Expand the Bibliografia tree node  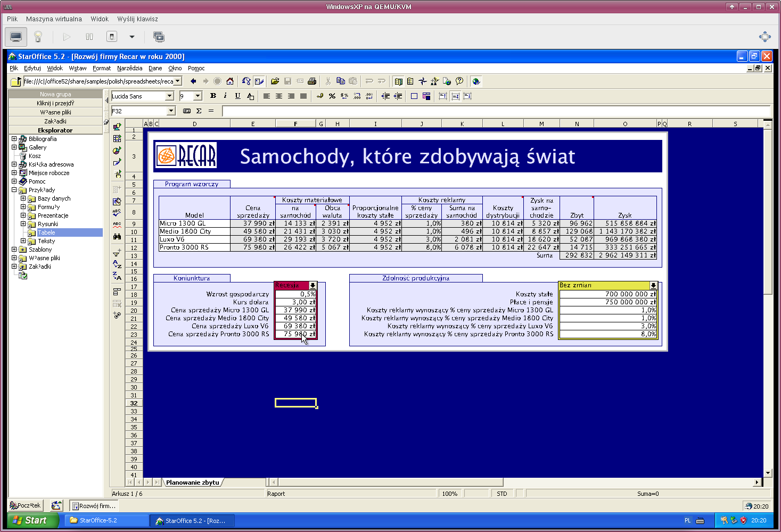pyautogui.click(x=14, y=139)
